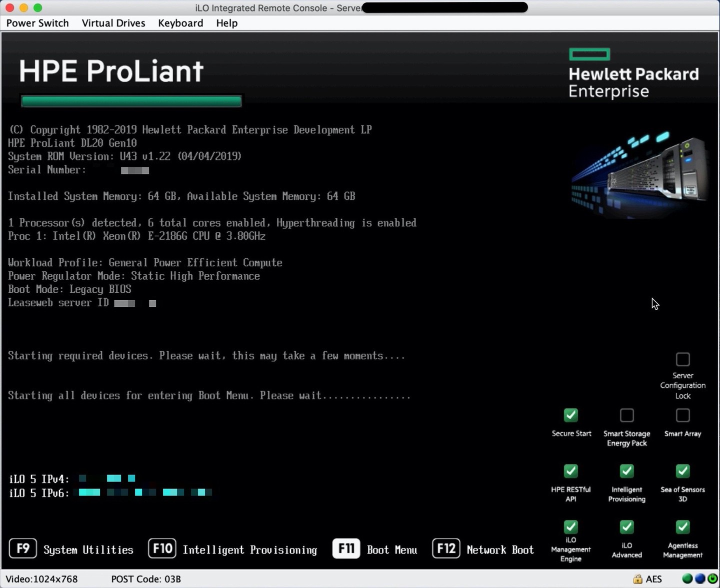The image size is (720, 588).
Task: Click the Intelligent Provisioning checkmark
Action: pos(626,471)
